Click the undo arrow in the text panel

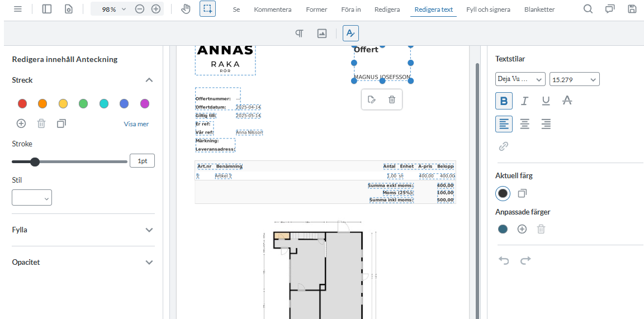503,260
